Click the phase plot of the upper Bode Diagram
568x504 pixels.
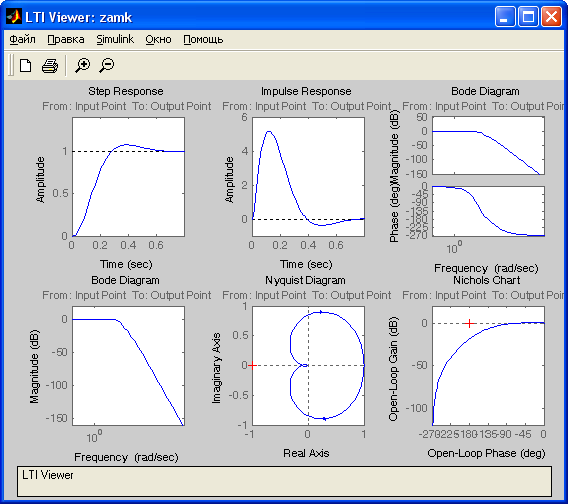click(x=488, y=211)
